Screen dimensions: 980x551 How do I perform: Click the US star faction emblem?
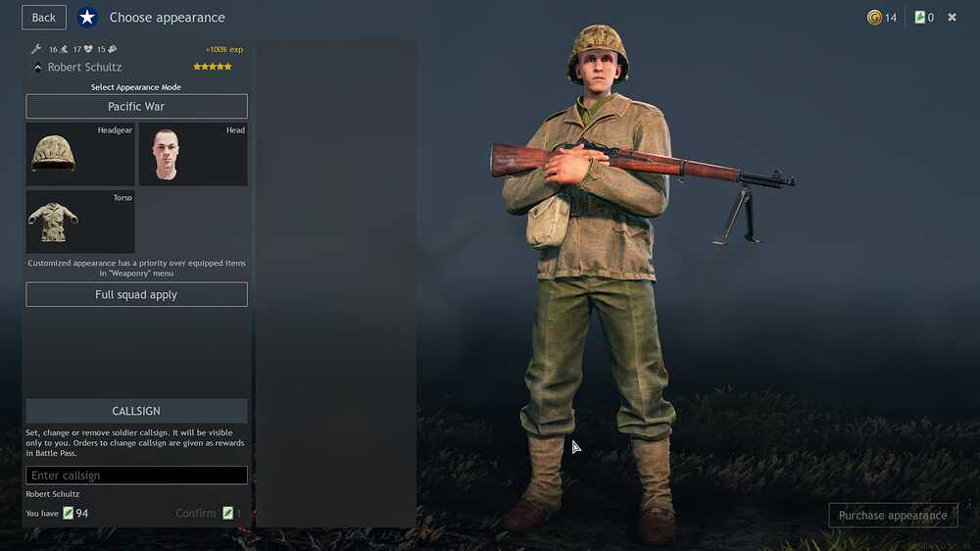(x=87, y=17)
